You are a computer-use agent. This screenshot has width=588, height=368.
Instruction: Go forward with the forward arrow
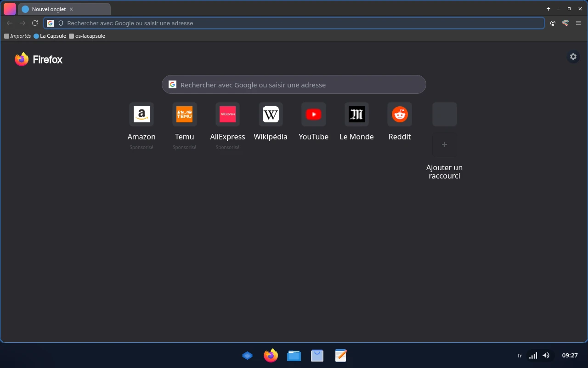coord(23,23)
